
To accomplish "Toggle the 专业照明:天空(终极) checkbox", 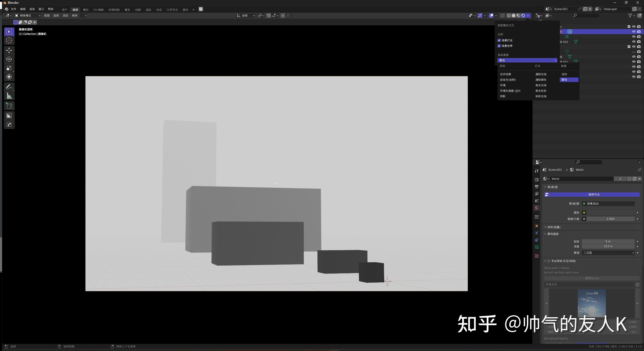I will tap(548, 261).
